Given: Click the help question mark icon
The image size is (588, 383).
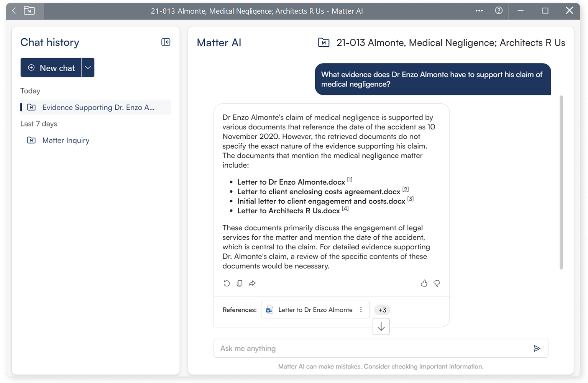Looking at the screenshot, I should pyautogui.click(x=499, y=11).
